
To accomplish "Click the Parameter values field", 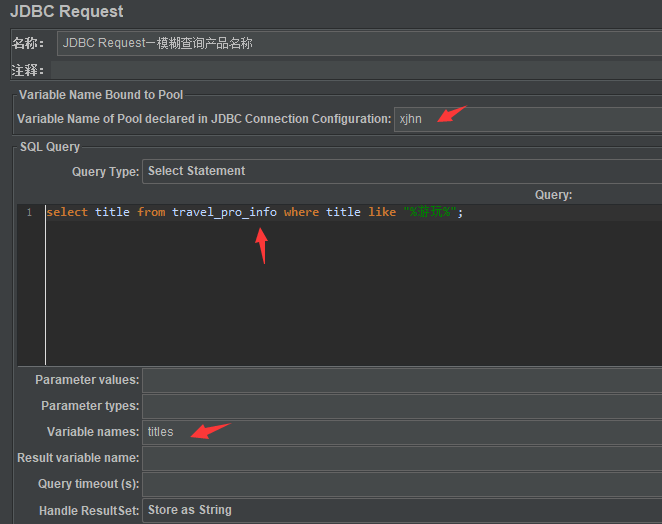I will click(x=402, y=380).
